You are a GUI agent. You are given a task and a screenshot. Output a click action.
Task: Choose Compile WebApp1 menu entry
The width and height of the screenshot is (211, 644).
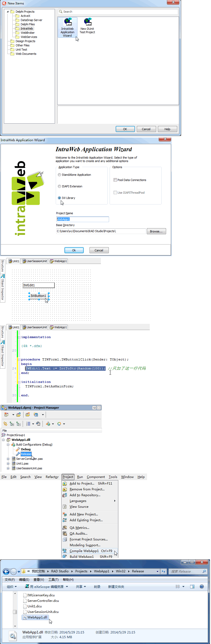[x=90, y=551]
